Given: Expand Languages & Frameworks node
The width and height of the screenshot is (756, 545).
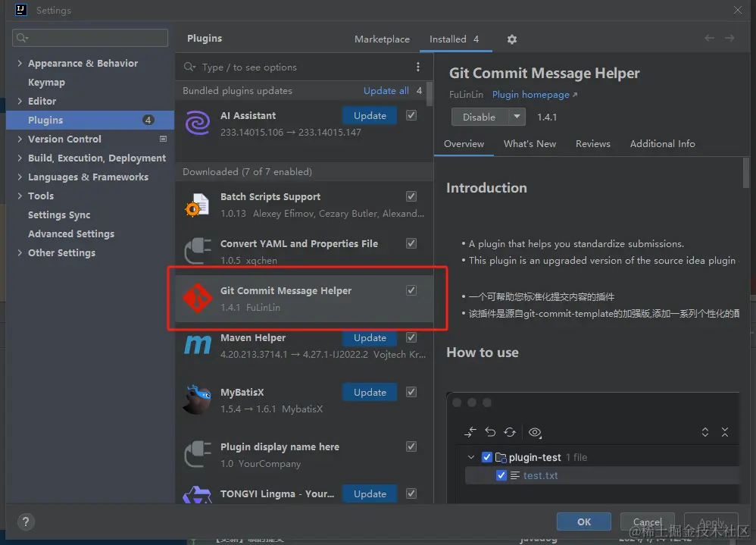Looking at the screenshot, I should coord(20,177).
